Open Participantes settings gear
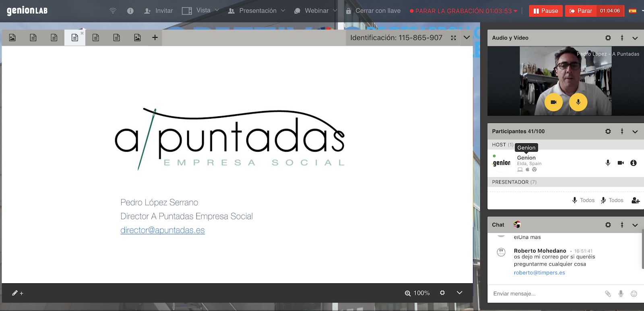644x311 pixels. pos(608,132)
